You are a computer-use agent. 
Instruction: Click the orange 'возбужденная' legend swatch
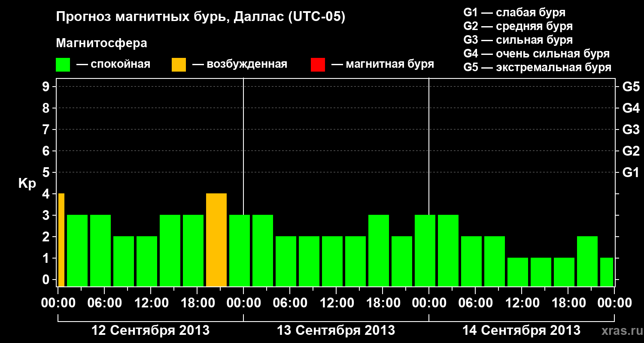[179, 65]
